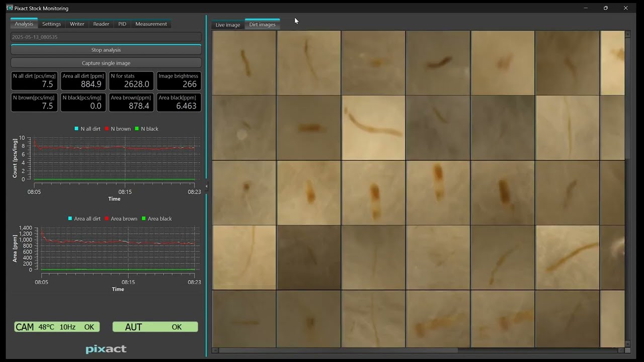Viewport: 644px width, 362px height.
Task: Click the Pixact app icon in title bar
Action: pos(9,8)
